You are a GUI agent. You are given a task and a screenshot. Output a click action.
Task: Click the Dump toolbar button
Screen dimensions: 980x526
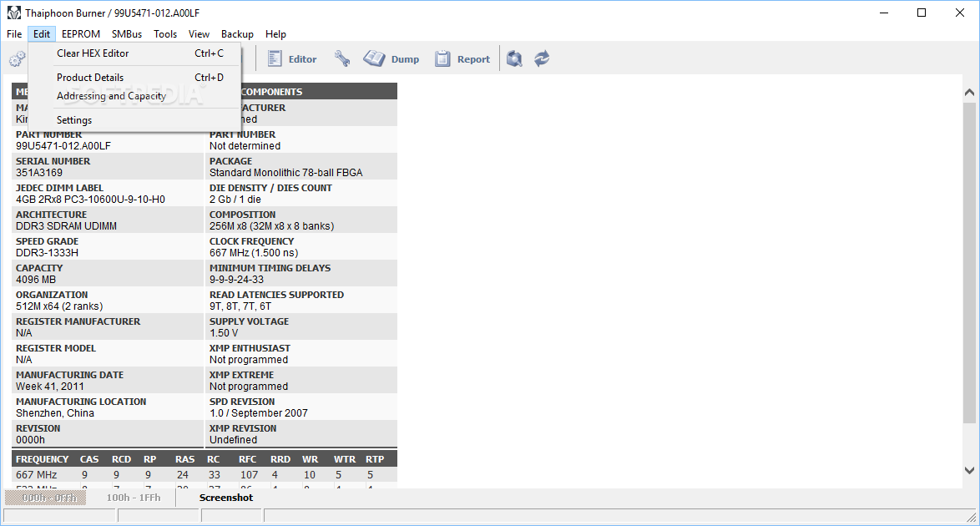coord(391,58)
